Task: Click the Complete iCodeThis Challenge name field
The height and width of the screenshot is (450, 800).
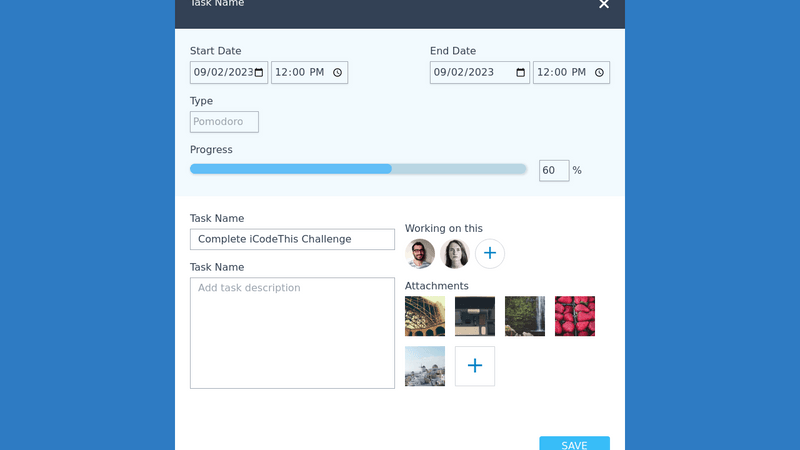Action: pyautogui.click(x=292, y=239)
